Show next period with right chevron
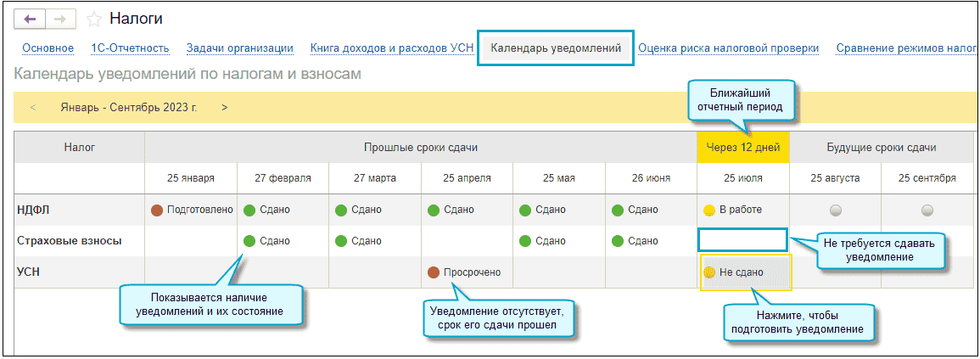This screenshot has width=980, height=359. pyautogui.click(x=225, y=108)
